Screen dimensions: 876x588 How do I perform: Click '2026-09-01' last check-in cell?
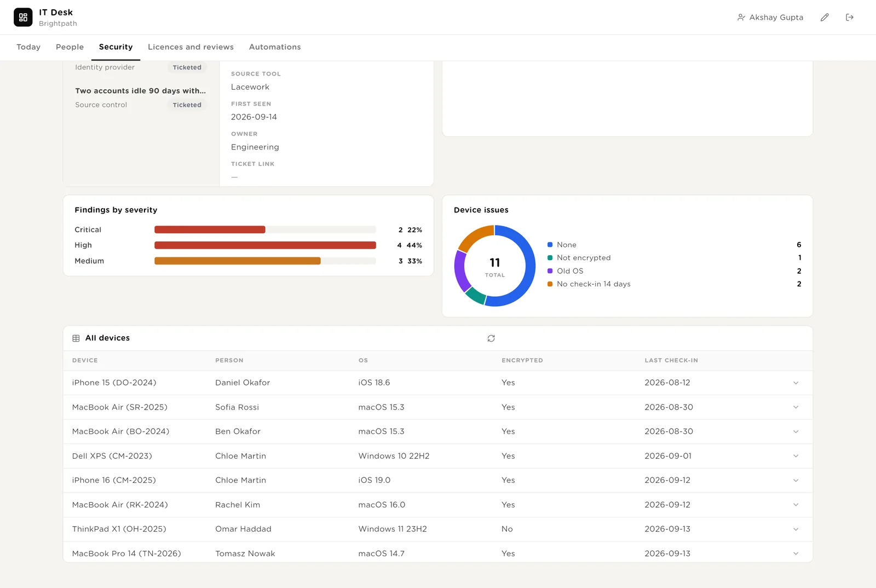(x=668, y=456)
